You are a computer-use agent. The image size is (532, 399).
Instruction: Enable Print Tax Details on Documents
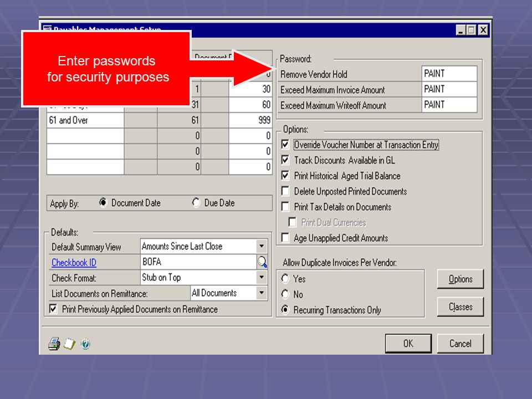285,207
